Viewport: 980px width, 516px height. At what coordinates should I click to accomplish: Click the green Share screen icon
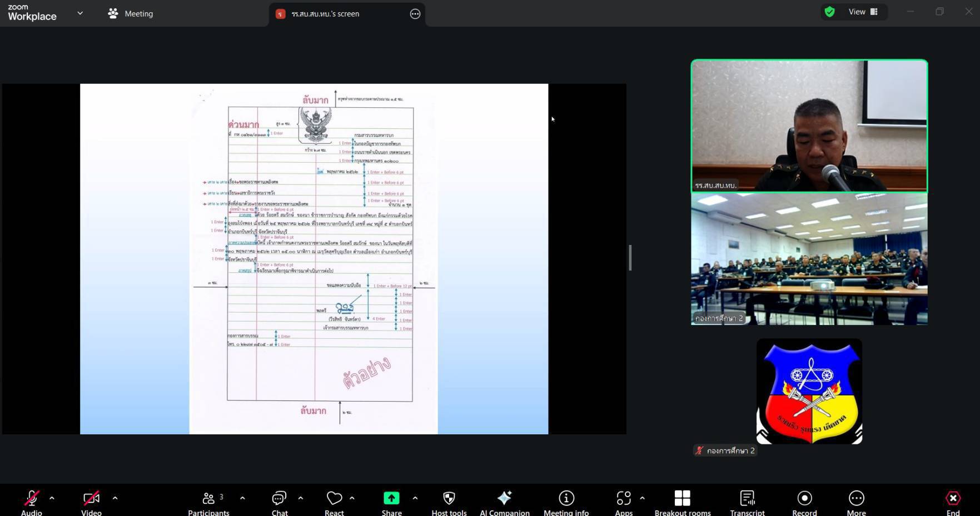point(391,499)
